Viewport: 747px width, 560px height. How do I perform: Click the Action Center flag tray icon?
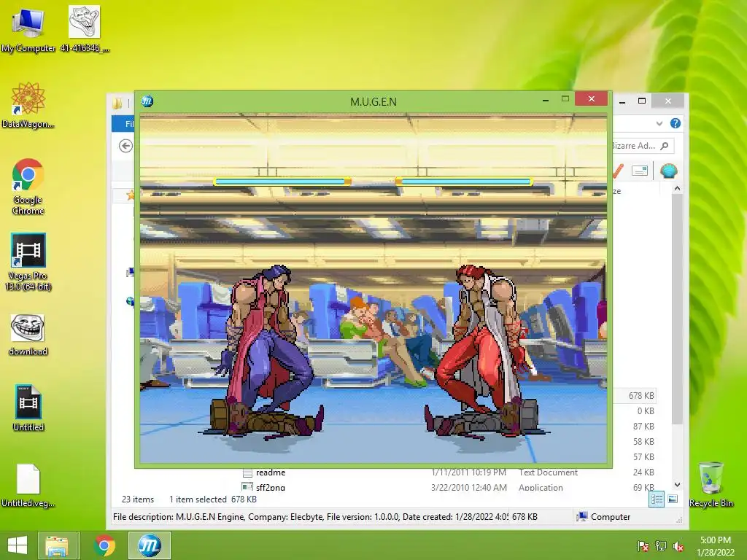pyautogui.click(x=643, y=545)
